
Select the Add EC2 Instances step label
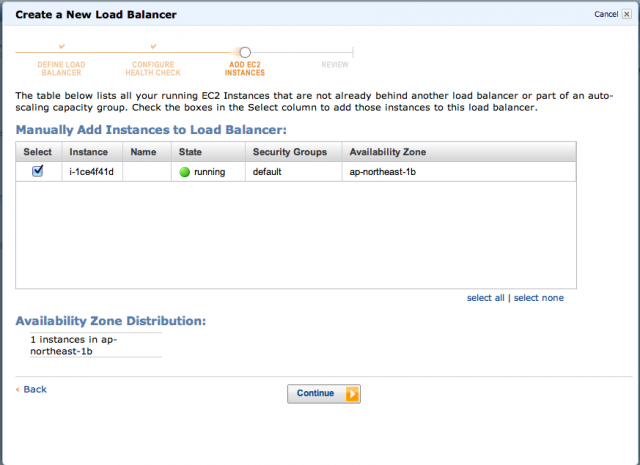point(245,68)
